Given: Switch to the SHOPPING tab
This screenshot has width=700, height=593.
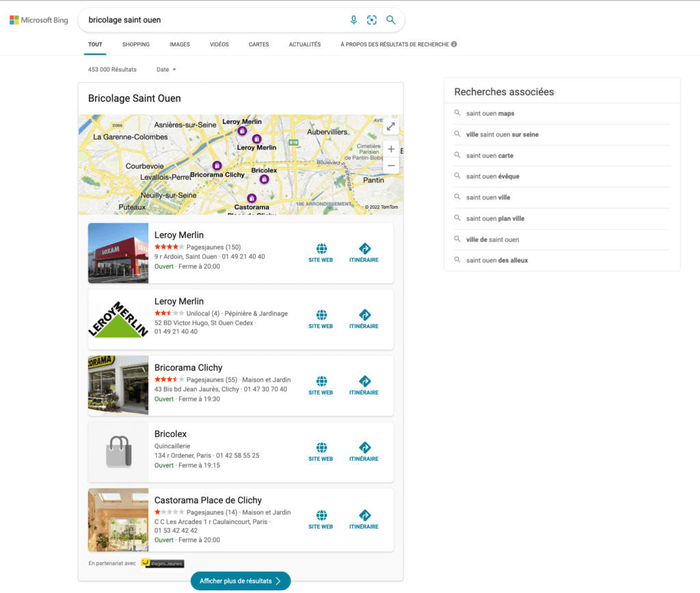Looking at the screenshot, I should 135,44.
